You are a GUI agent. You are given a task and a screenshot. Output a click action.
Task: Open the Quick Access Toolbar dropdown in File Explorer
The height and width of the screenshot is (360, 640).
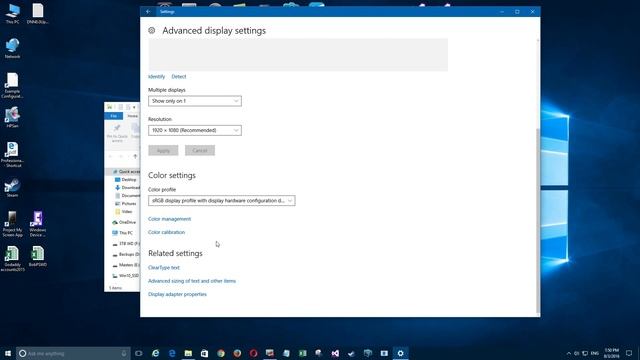pos(134,107)
